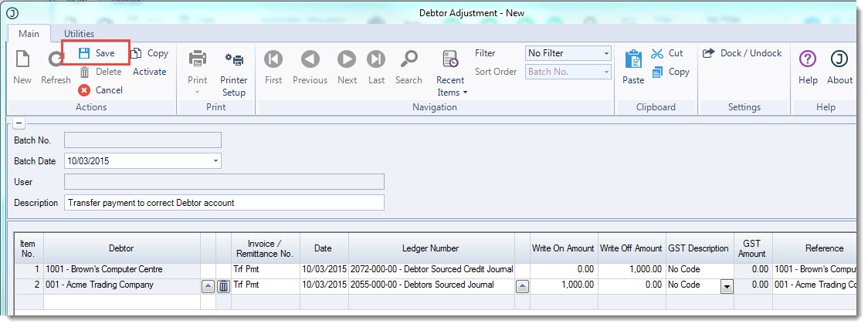Open the About icon

(839, 59)
